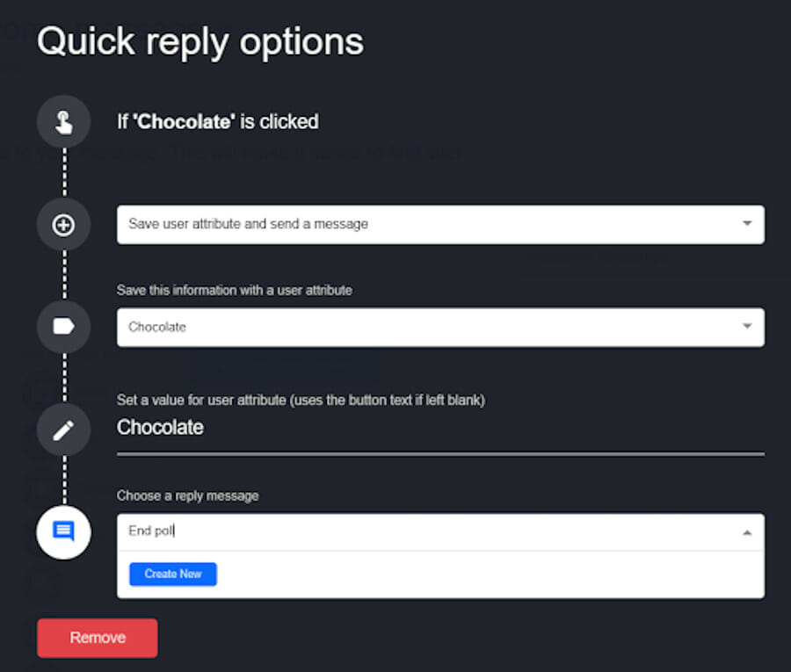This screenshot has width=791, height=672.
Task: Click the 'If Chocolate is clicked' heading
Action: click(x=217, y=121)
